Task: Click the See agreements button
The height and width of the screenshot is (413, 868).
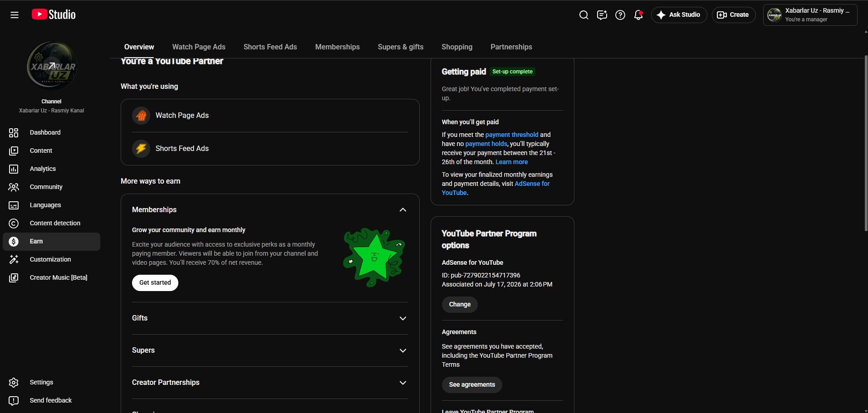Action: click(472, 385)
